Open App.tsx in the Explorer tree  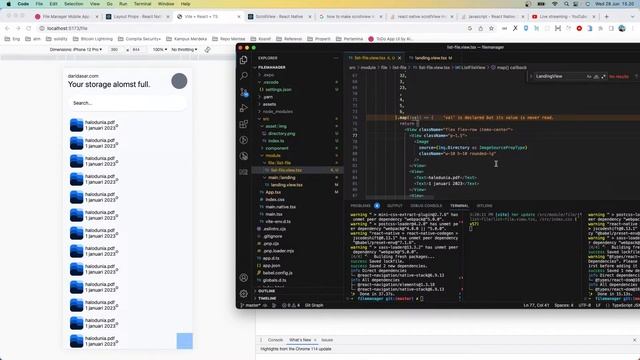[x=273, y=192]
